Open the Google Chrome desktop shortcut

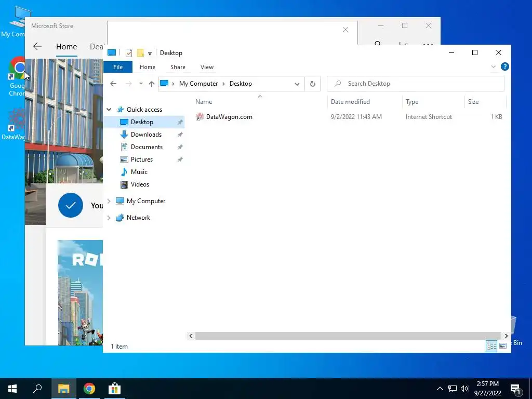[x=17, y=77]
